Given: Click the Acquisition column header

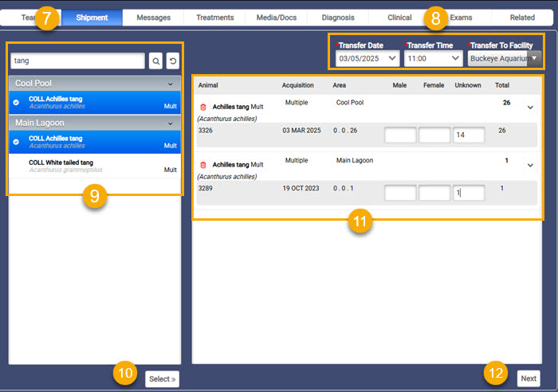Looking at the screenshot, I should pyautogui.click(x=297, y=85).
